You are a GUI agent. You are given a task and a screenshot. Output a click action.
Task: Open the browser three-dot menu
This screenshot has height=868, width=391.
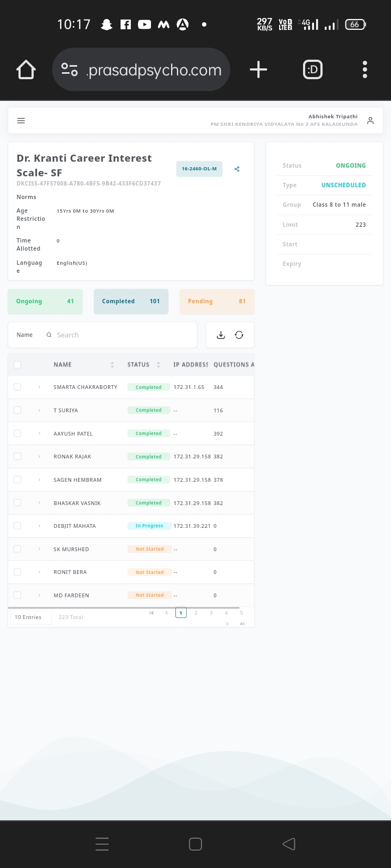click(x=364, y=70)
